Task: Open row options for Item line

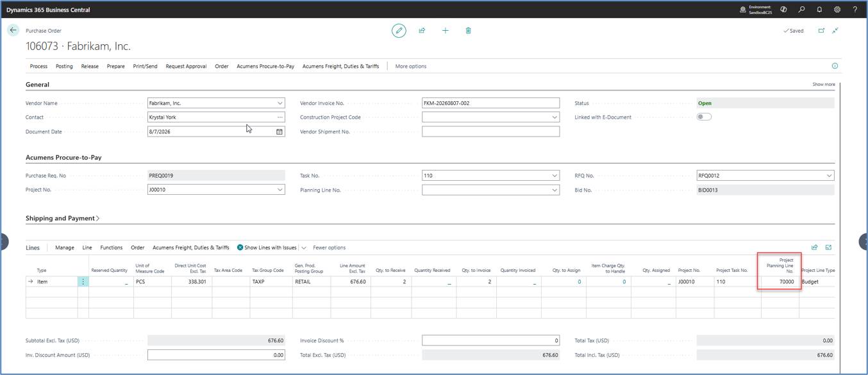Action: [x=83, y=281]
